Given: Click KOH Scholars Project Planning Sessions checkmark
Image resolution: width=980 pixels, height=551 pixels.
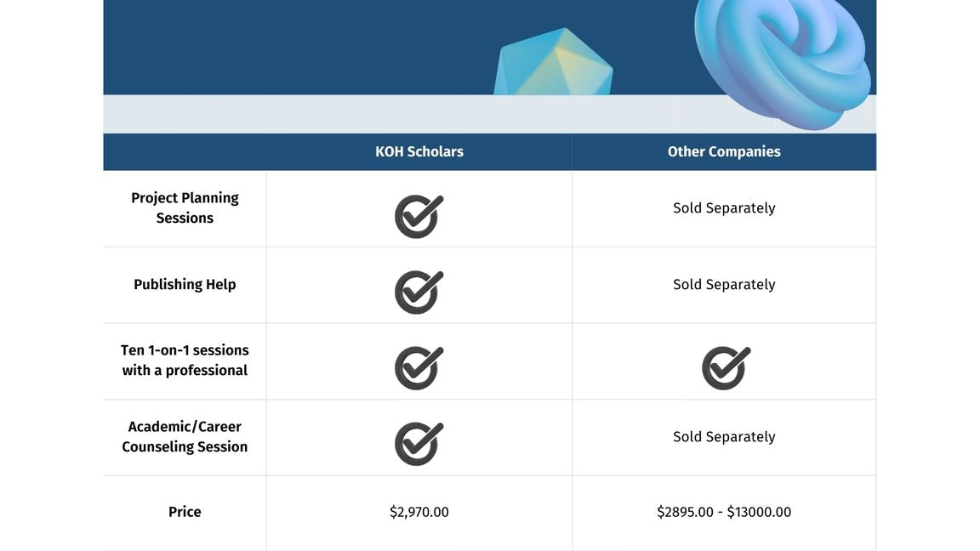Looking at the screenshot, I should click(x=419, y=216).
